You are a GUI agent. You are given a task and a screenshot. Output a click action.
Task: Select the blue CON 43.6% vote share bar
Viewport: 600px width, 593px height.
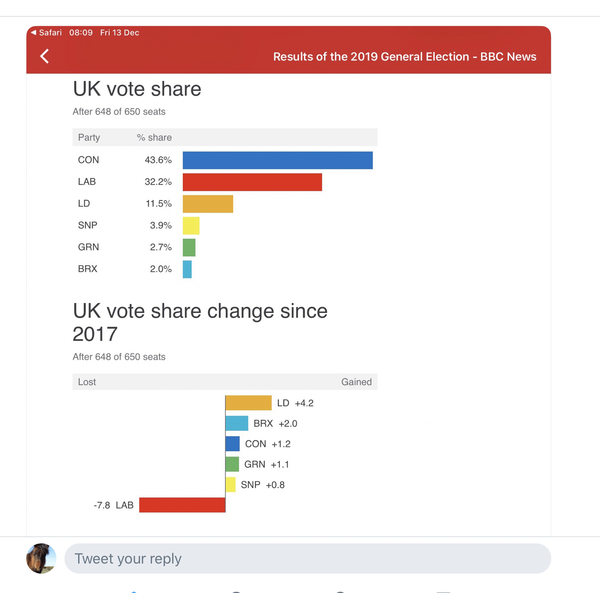(277, 160)
